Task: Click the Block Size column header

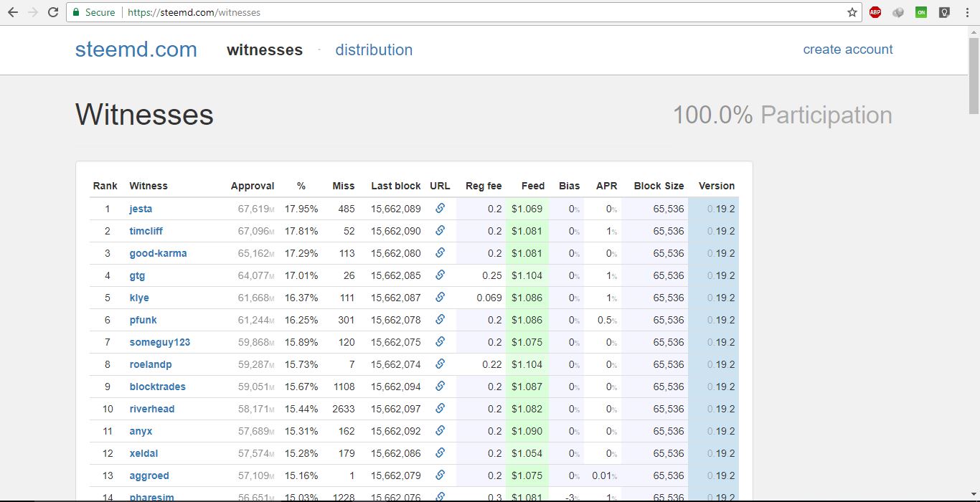Action: pyautogui.click(x=659, y=186)
